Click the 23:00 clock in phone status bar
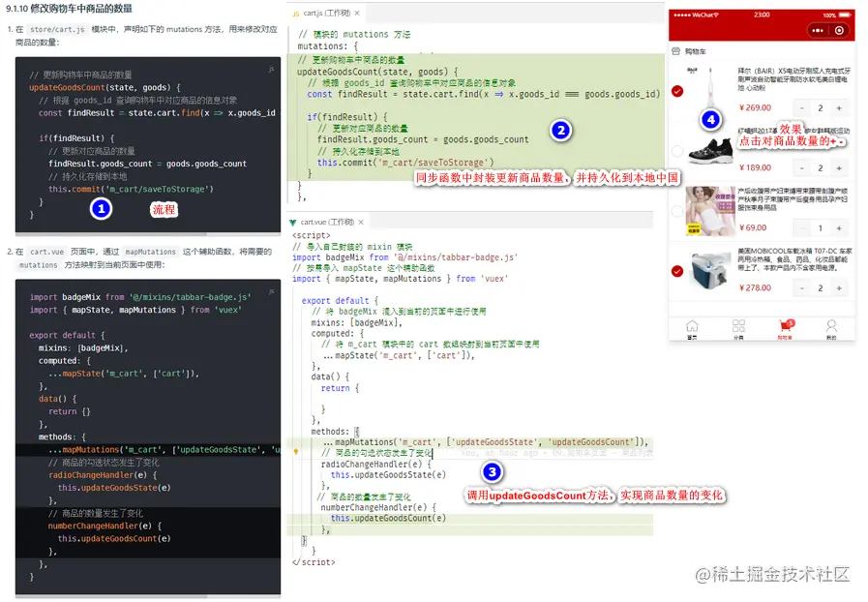 pos(762,15)
